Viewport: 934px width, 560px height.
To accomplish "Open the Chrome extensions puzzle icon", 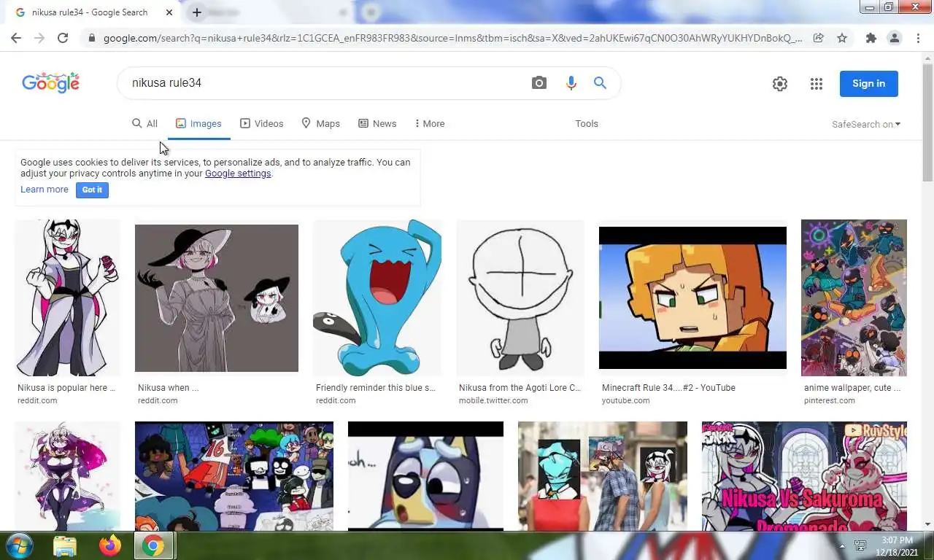I will [x=871, y=38].
